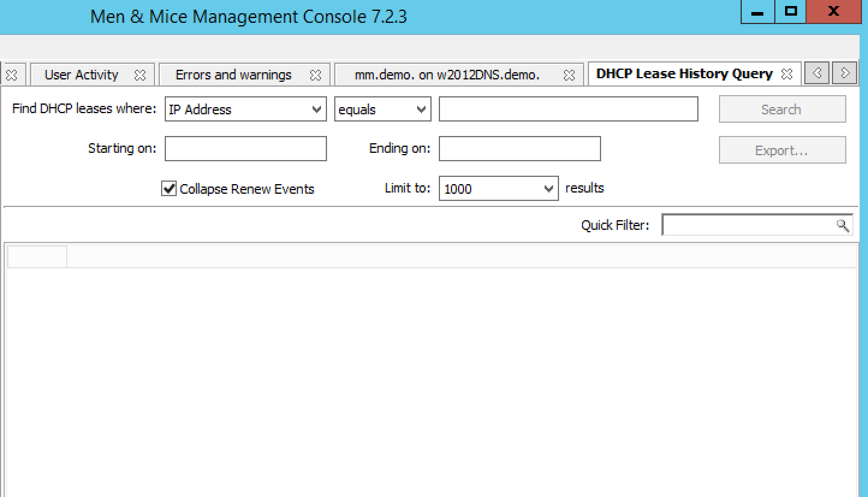Close the DHCP Lease History Query tab
The image size is (868, 497).
(x=786, y=74)
